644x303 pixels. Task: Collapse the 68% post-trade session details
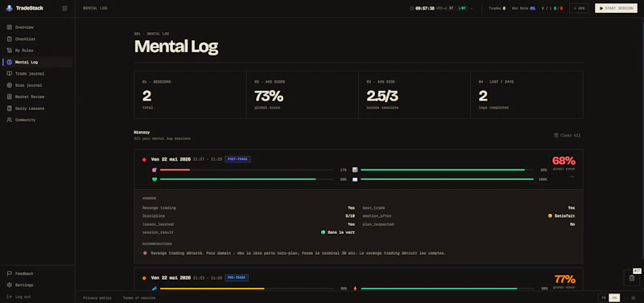point(572,177)
